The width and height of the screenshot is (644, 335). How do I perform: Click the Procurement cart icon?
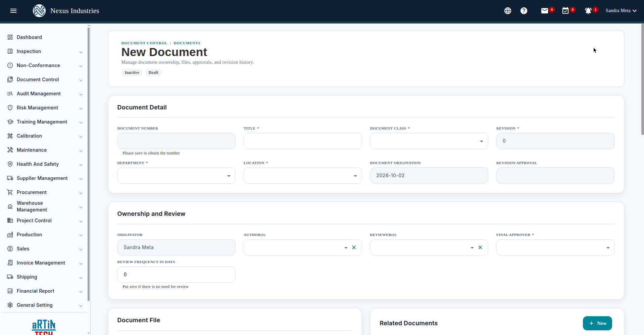pos(10,192)
